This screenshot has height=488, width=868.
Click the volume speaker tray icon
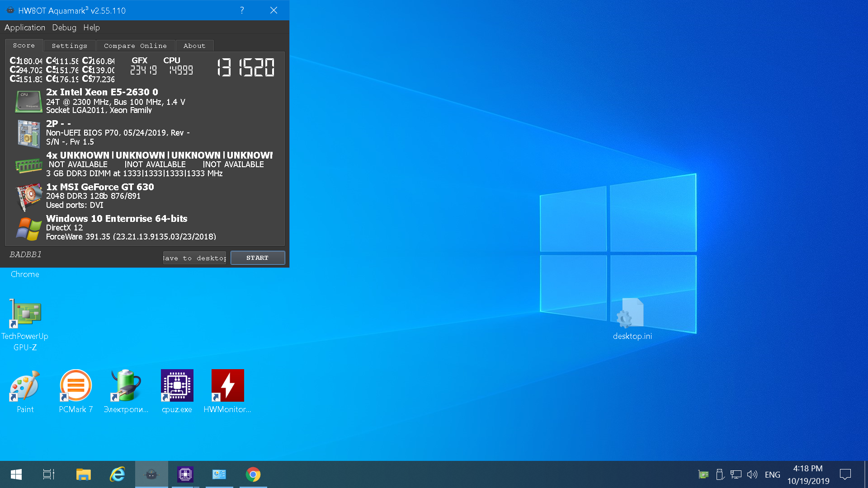pyautogui.click(x=752, y=474)
